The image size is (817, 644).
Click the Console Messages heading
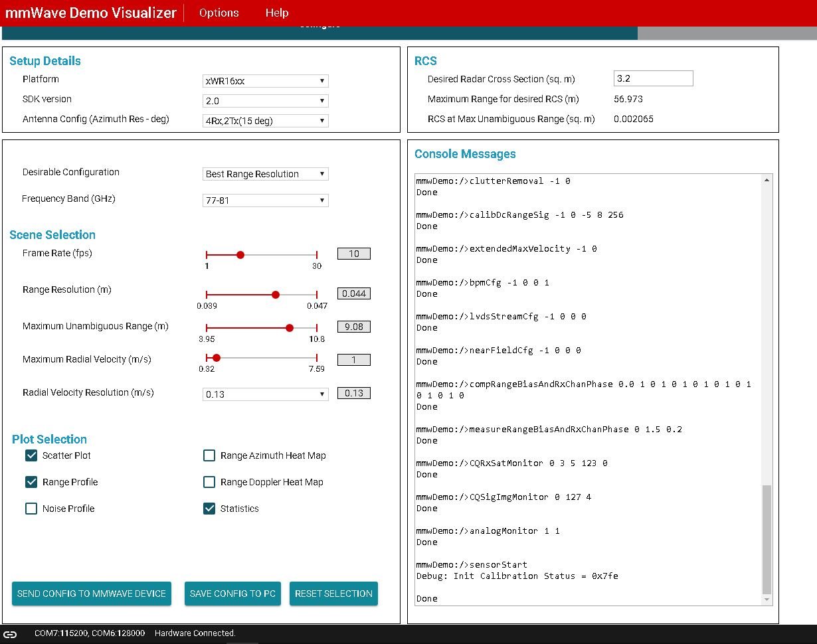(x=465, y=154)
